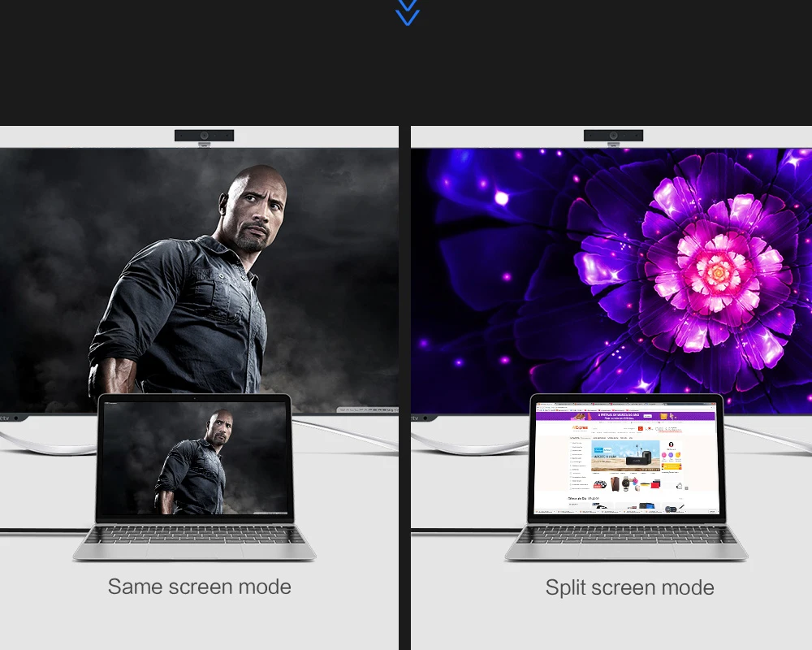812x650 pixels.
Task: Click the orange AliExpress search button
Action: tap(641, 427)
